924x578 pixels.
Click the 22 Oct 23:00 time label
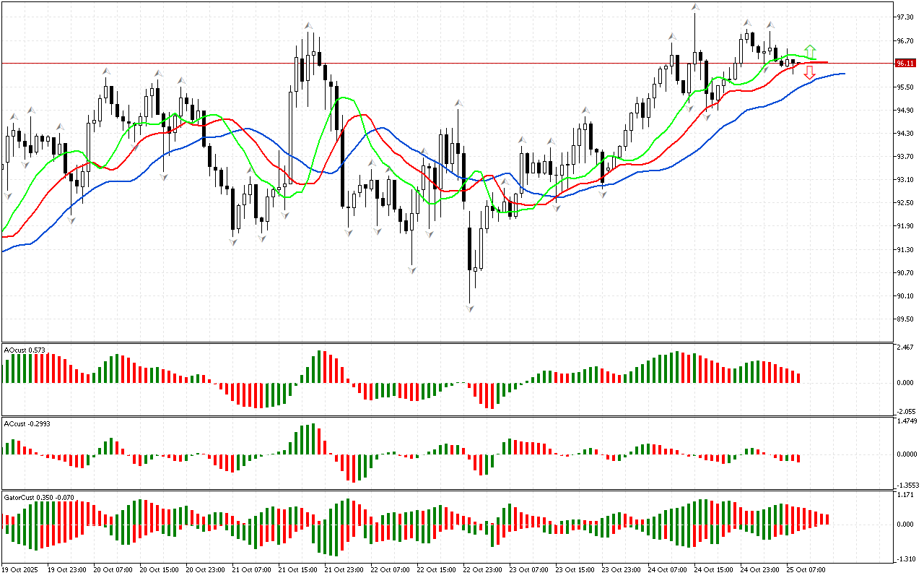tap(481, 570)
